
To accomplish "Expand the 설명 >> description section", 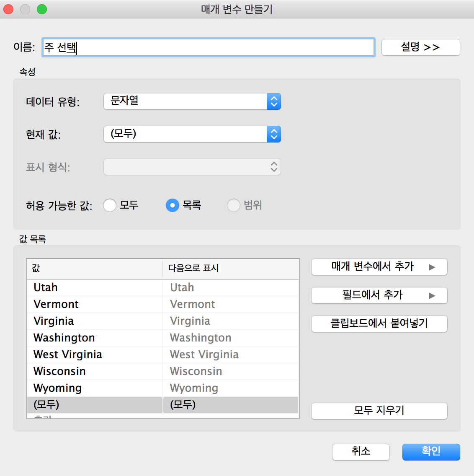I will pyautogui.click(x=420, y=47).
